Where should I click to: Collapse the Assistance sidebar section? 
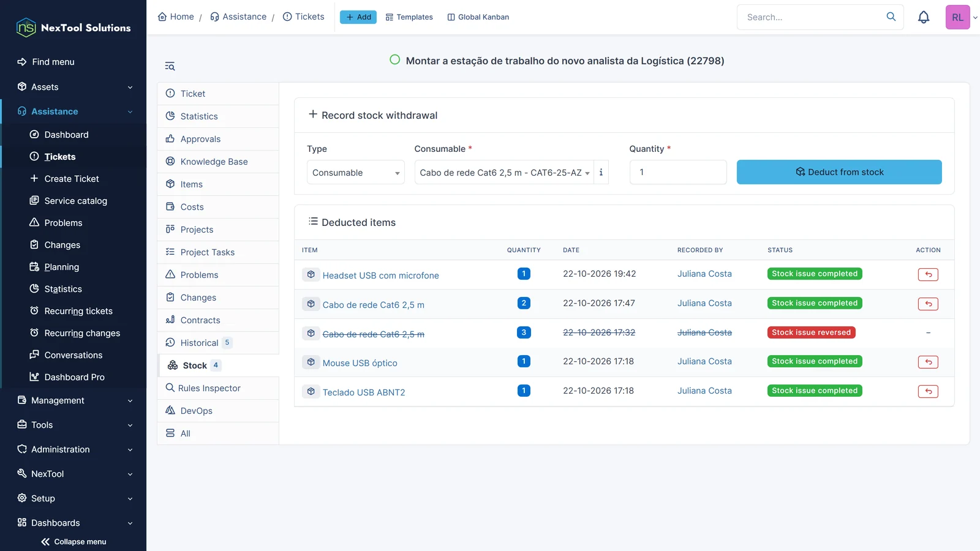(73, 111)
